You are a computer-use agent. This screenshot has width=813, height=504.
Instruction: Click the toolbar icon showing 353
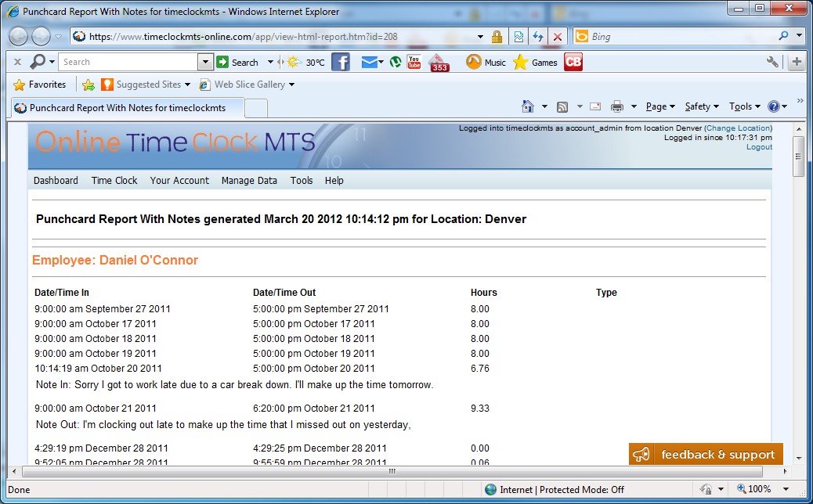click(439, 63)
